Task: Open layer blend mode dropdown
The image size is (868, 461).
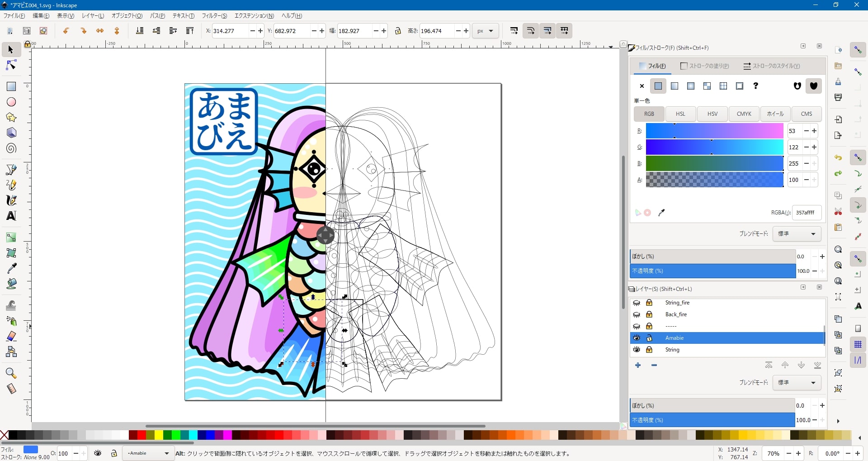Action: pyautogui.click(x=797, y=383)
